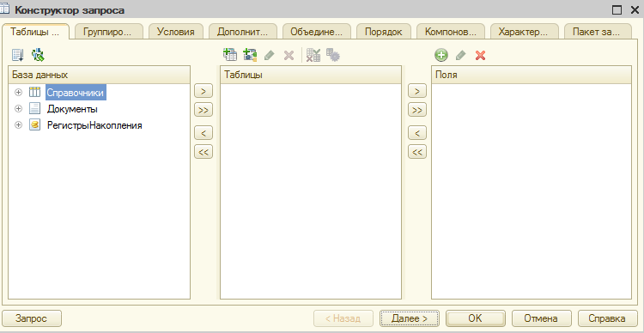
Task: Click the Документы document icon in the tree
Action: point(34,109)
